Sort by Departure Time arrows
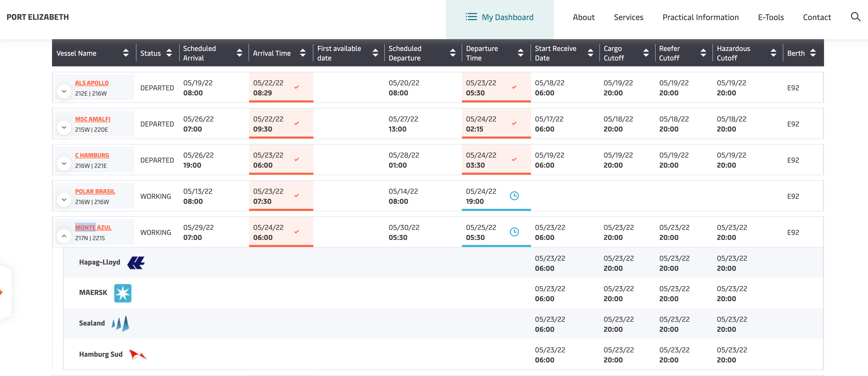Image resolution: width=868 pixels, height=376 pixels. 521,53
